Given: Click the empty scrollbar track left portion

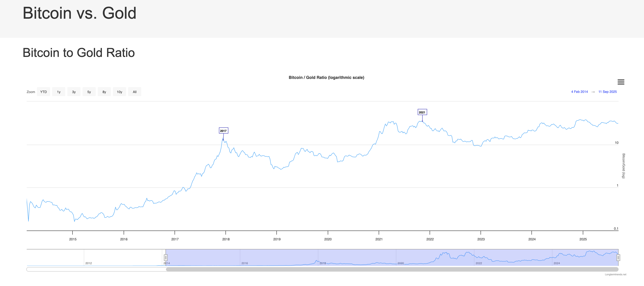Looking at the screenshot, I should [x=96, y=269].
